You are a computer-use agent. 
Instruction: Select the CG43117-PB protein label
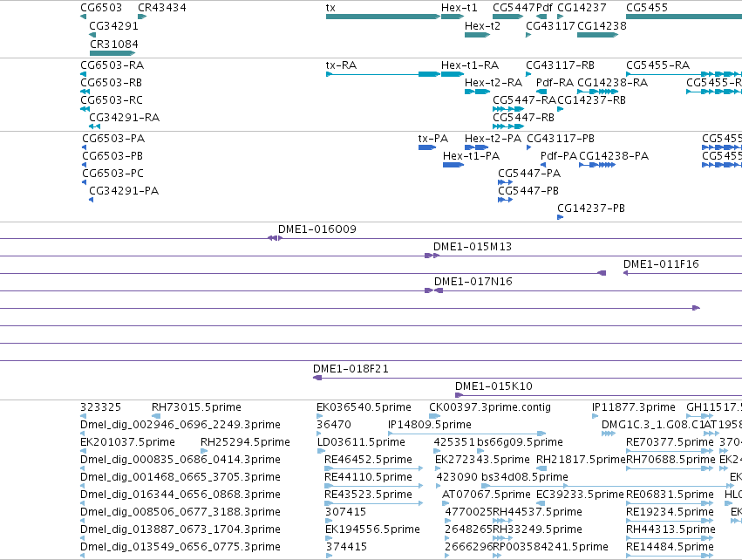pos(561,138)
